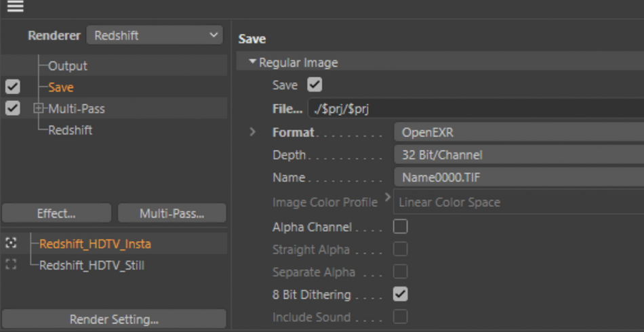Click the Render Setting... button
Screen dimensions: 644x332
click(x=114, y=319)
